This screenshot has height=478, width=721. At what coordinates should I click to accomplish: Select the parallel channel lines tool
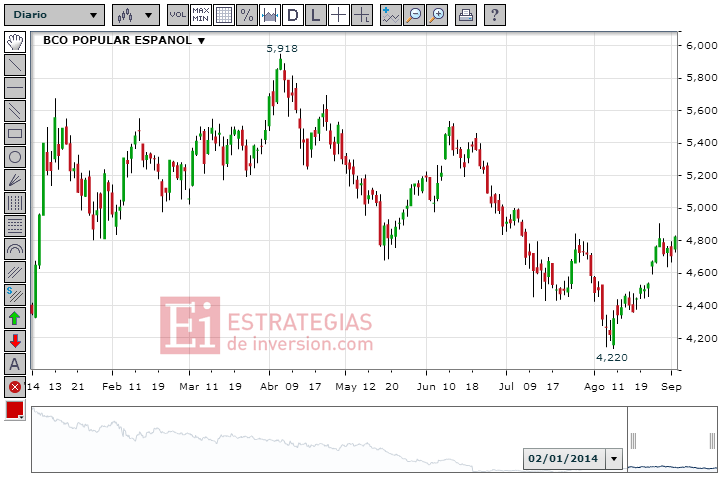tap(15, 111)
